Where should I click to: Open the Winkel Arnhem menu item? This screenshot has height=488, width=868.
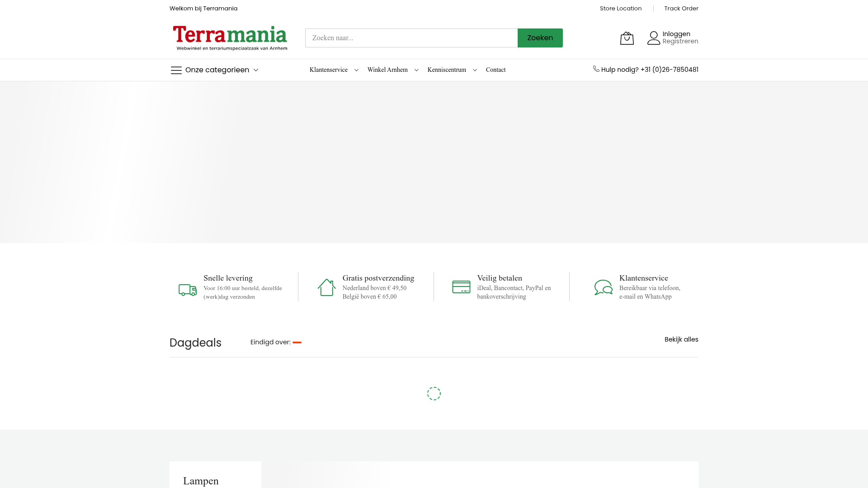(x=387, y=70)
